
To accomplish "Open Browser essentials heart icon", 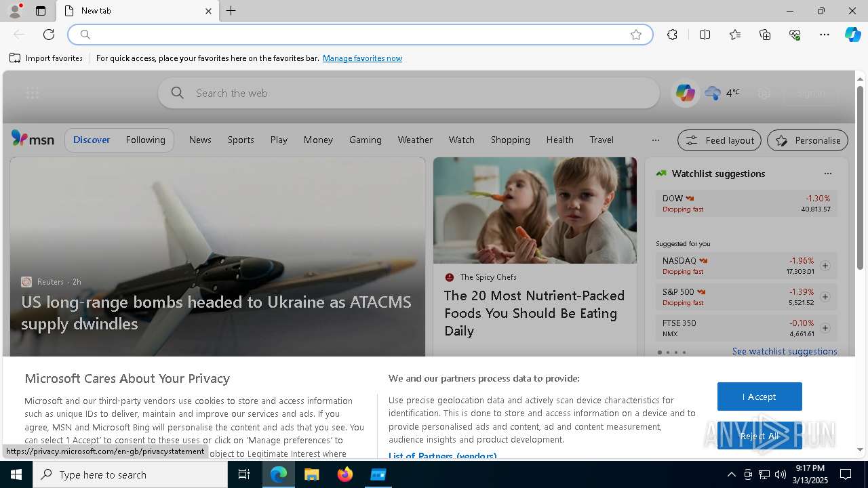I will 795,35.
